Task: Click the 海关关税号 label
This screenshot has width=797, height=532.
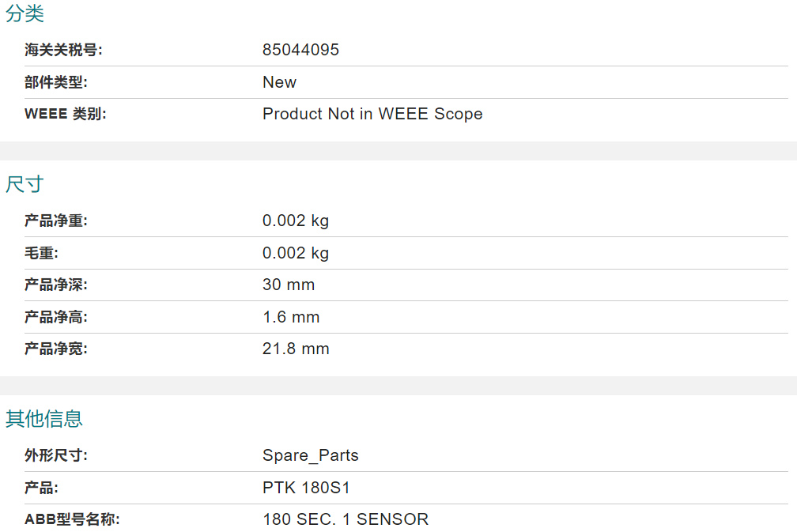Action: (63, 50)
